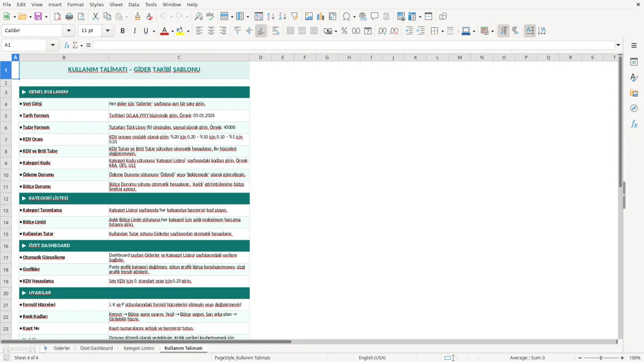This screenshot has height=362, width=644.
Task: Open the Data menu
Action: pos(134,4)
